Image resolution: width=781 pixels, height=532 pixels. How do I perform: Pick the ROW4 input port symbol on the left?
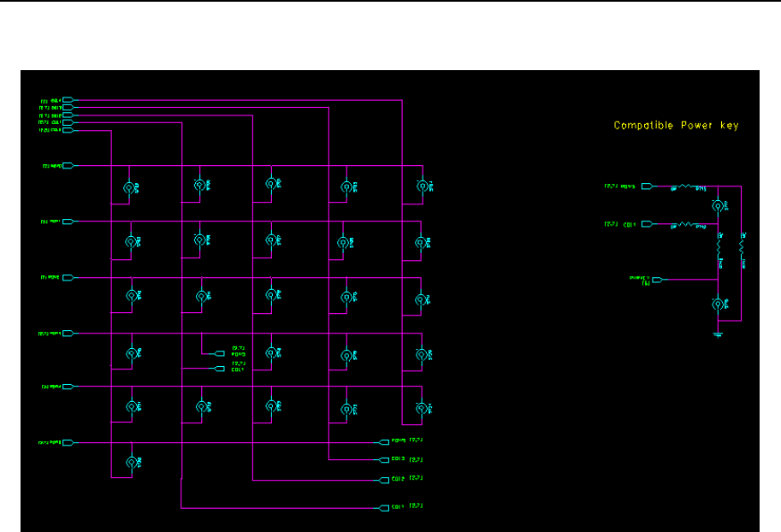tap(68, 387)
